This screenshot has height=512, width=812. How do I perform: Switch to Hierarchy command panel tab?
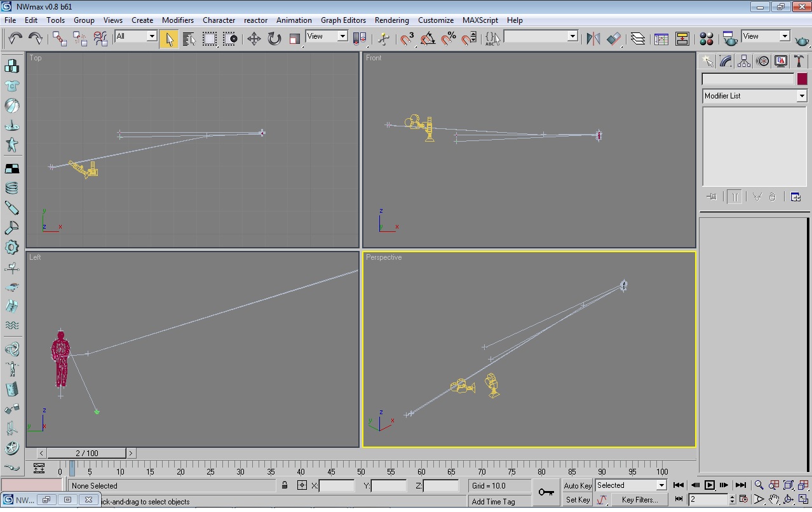(744, 61)
